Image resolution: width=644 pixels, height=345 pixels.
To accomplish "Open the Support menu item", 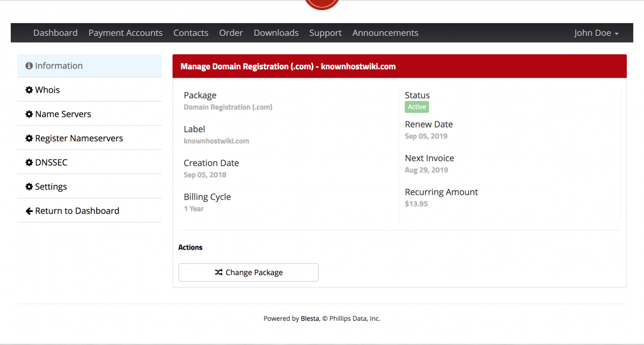I will [x=325, y=33].
